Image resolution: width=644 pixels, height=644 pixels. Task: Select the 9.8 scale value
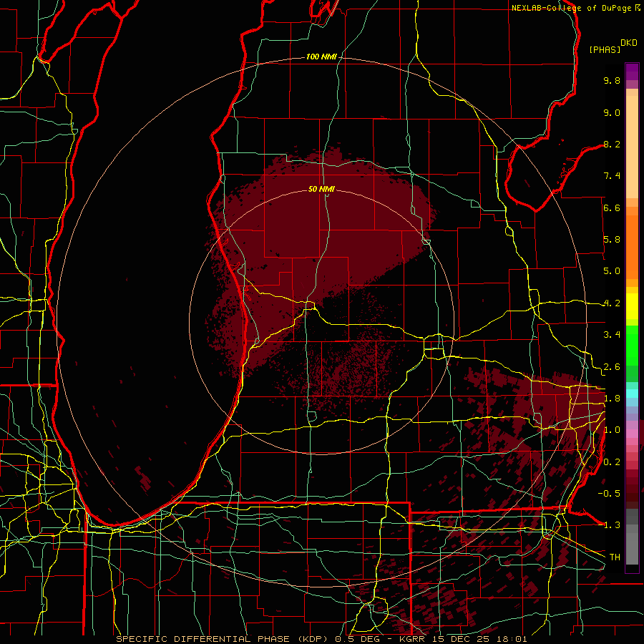coord(612,80)
